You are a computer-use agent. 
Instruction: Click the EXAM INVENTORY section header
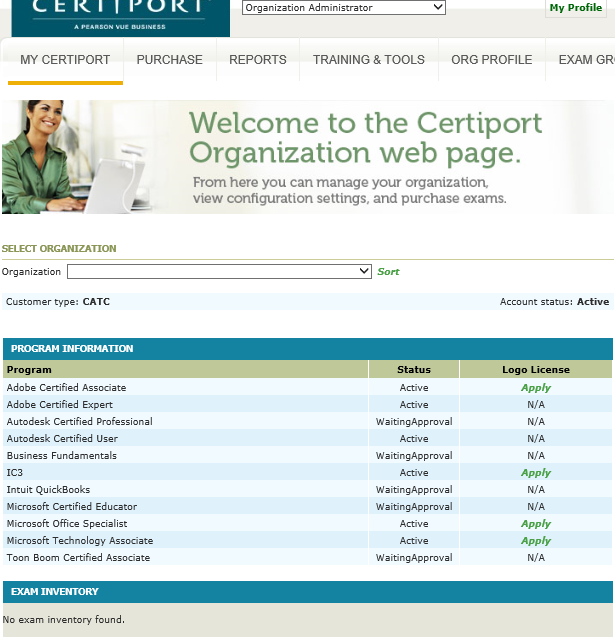(x=308, y=592)
